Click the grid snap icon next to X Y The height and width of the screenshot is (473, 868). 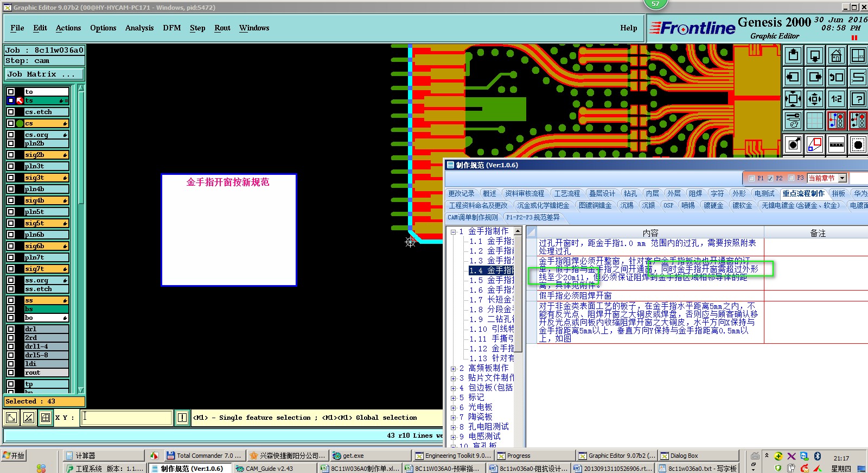point(46,418)
